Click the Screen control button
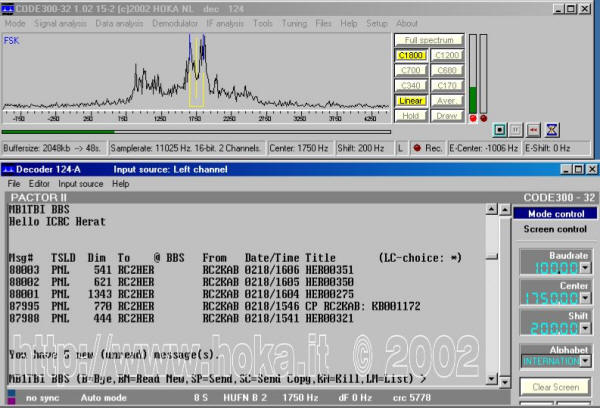This screenshot has width=600, height=408. point(555,229)
